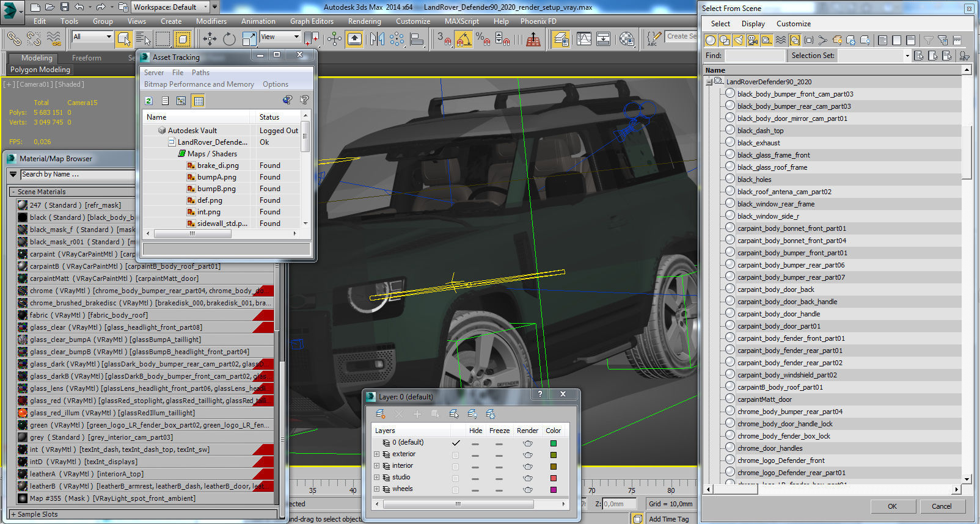This screenshot has width=980, height=524.
Task: Toggle Hide for the wheels layer
Action: [x=475, y=490]
